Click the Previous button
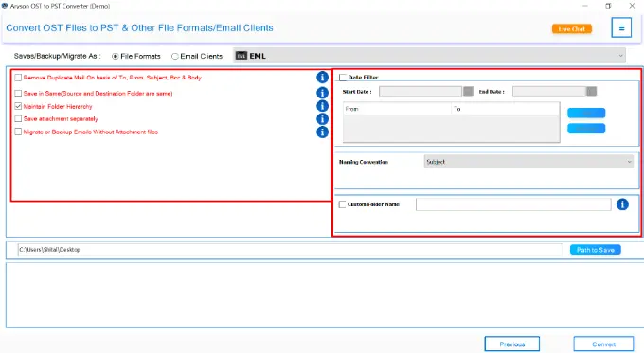This screenshot has width=644, height=353. click(x=512, y=344)
